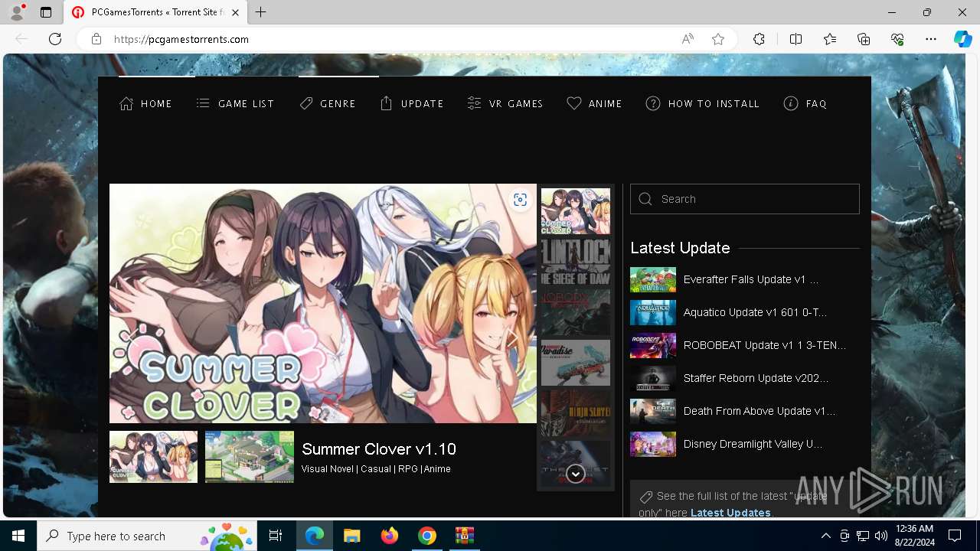Open Aquatico Update v1 601 link

pos(755,313)
